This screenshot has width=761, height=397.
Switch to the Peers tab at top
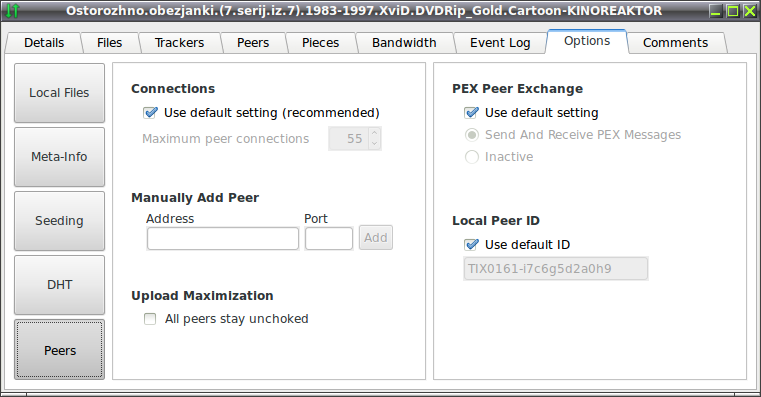click(253, 43)
